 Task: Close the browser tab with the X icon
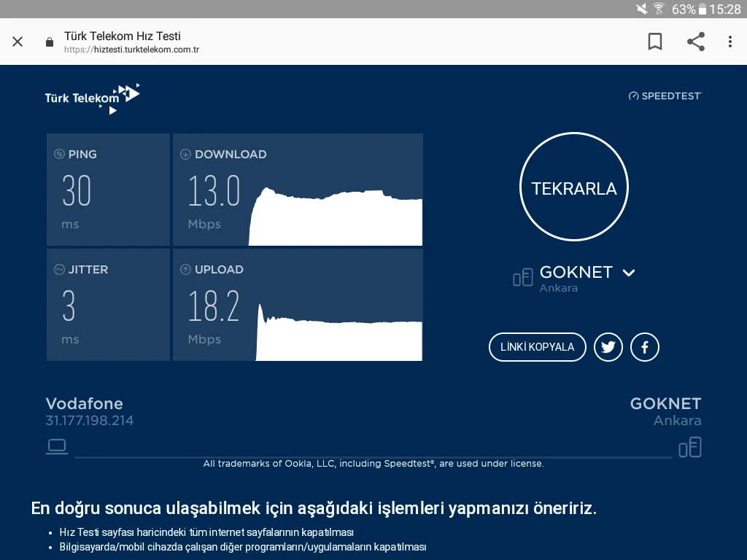click(18, 42)
